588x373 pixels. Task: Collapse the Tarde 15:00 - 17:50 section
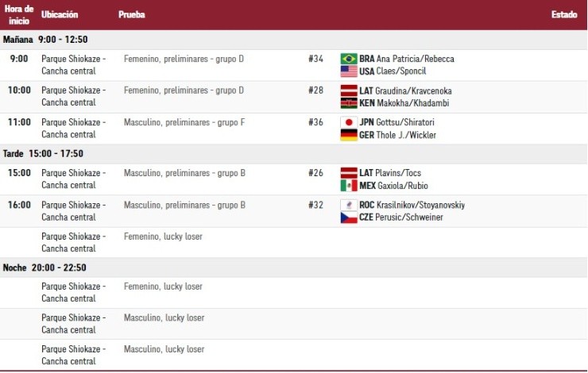click(43, 154)
